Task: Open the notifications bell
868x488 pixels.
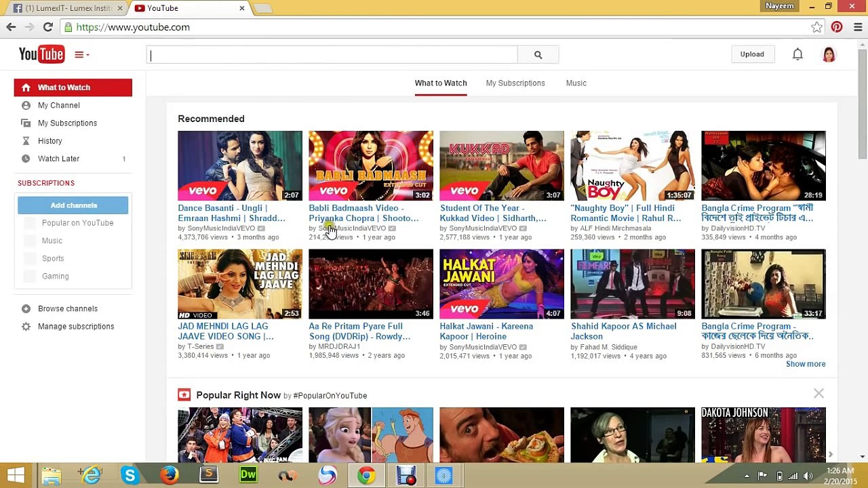Action: pyautogui.click(x=797, y=54)
